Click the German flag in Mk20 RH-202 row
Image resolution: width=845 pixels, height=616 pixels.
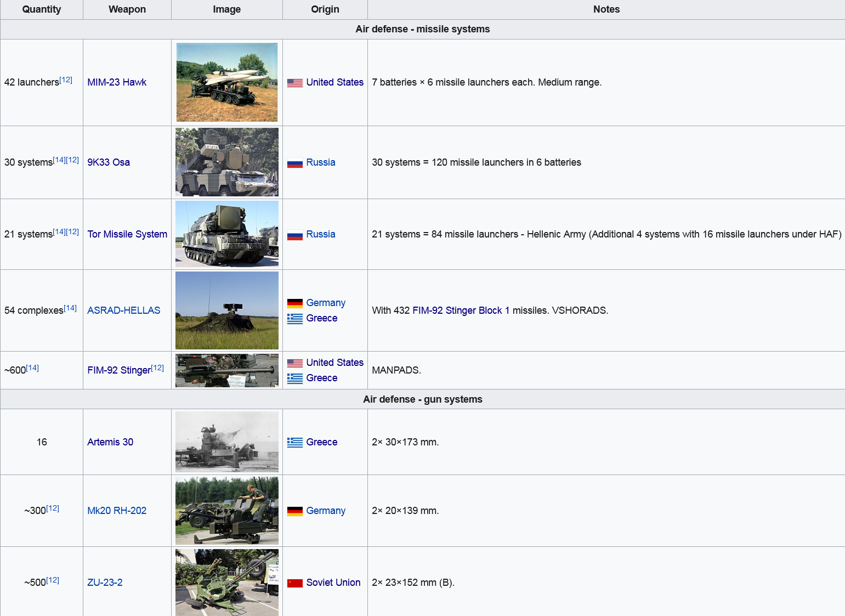295,511
